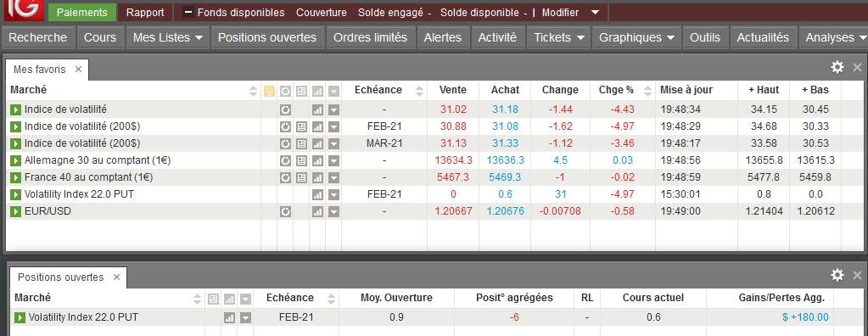Click Achat price 31.18 for Indice de volatilité

(x=506, y=109)
